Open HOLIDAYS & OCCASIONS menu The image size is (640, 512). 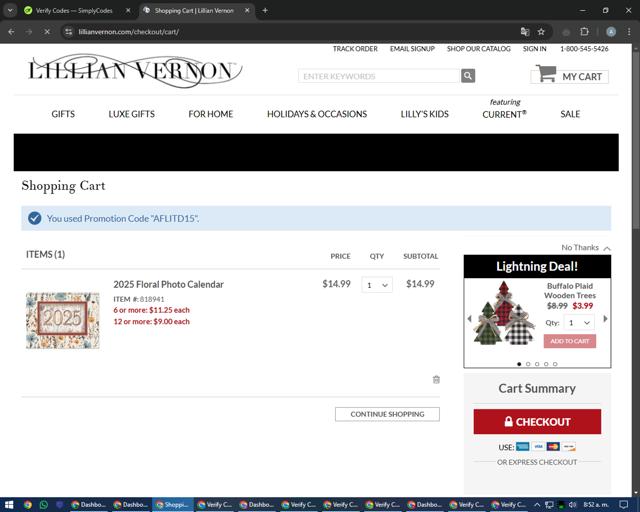tap(317, 114)
